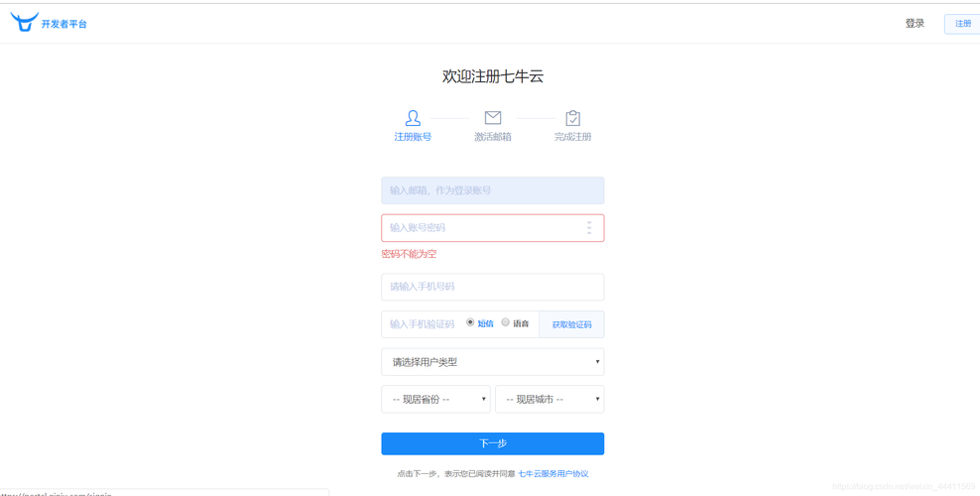Click the 激活邮箱 envelope step icon

(x=493, y=118)
